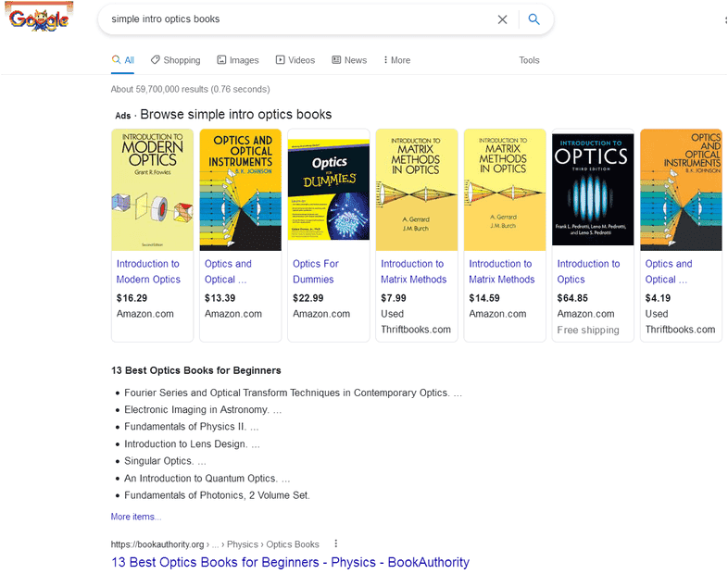Click the Introduction to Modern Optics cover
Image resolution: width=728 pixels, height=574 pixels.
click(152, 190)
